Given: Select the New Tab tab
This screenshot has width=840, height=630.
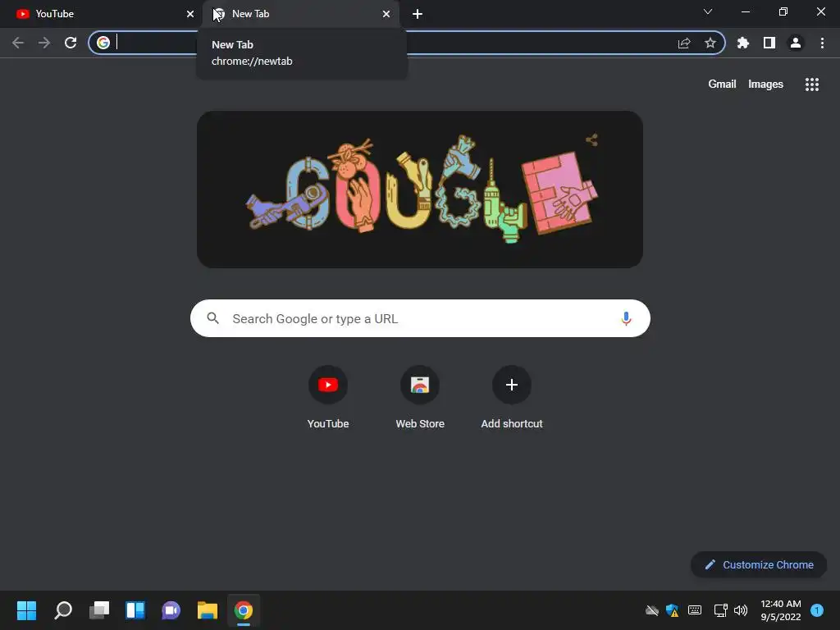Looking at the screenshot, I should click(301, 14).
